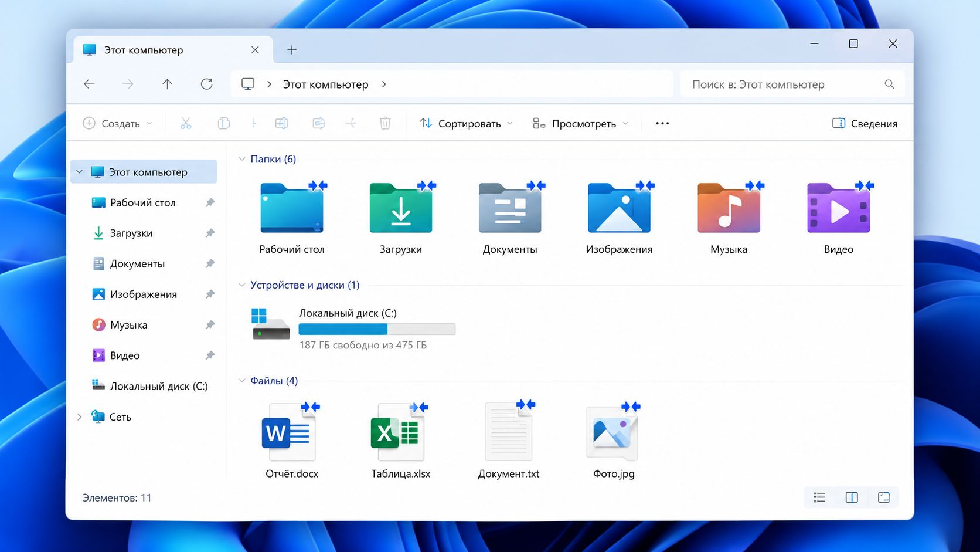
Task: Select the Этот компьютер tab
Action: pyautogui.click(x=173, y=50)
